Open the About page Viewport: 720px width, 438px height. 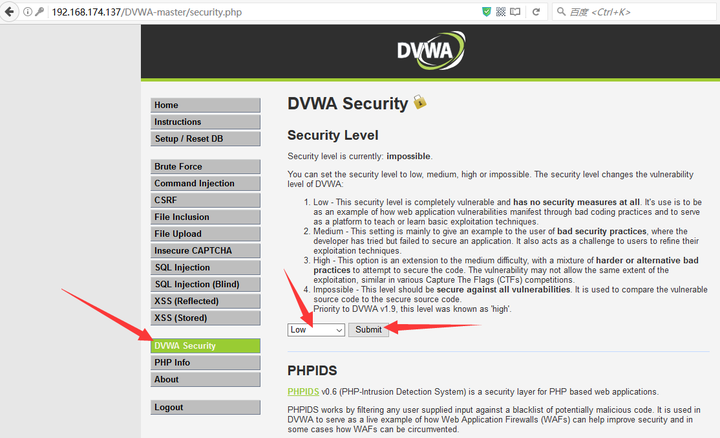(x=205, y=380)
